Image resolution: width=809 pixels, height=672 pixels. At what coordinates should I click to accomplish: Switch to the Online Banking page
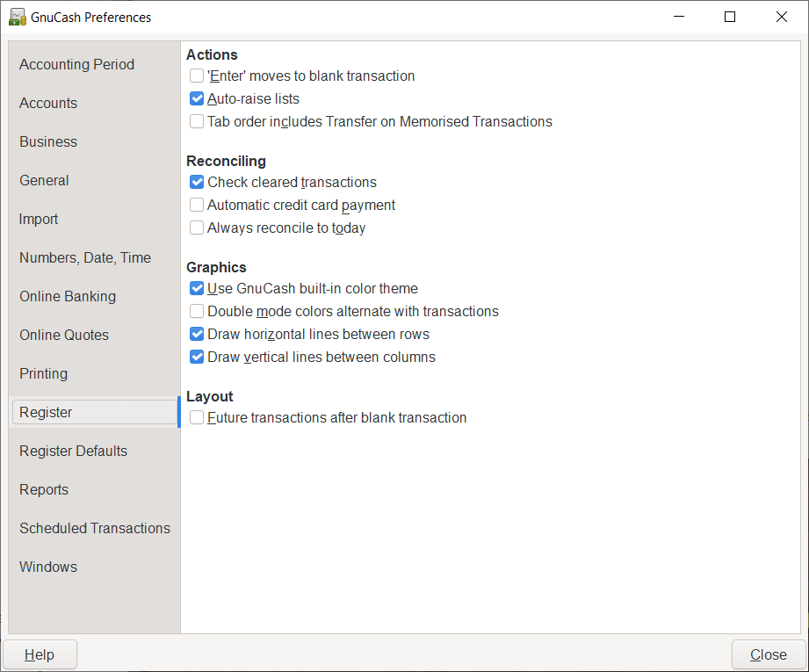point(68,296)
